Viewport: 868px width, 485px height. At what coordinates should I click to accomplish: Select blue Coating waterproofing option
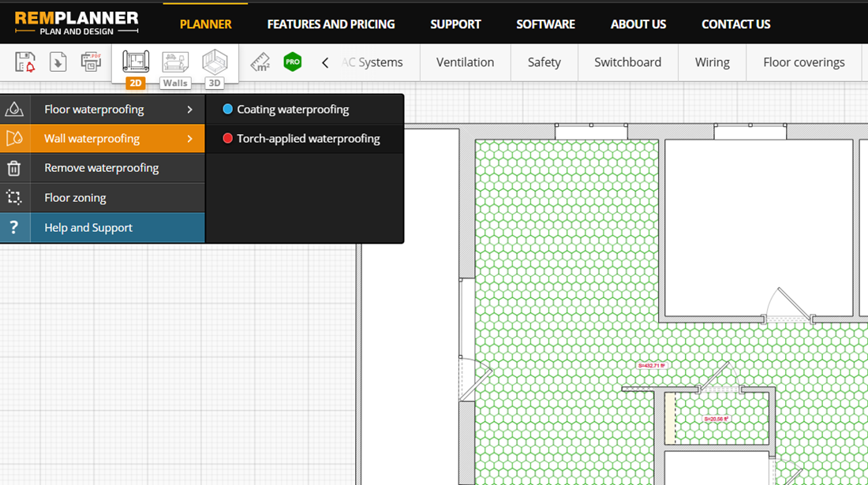(x=292, y=110)
